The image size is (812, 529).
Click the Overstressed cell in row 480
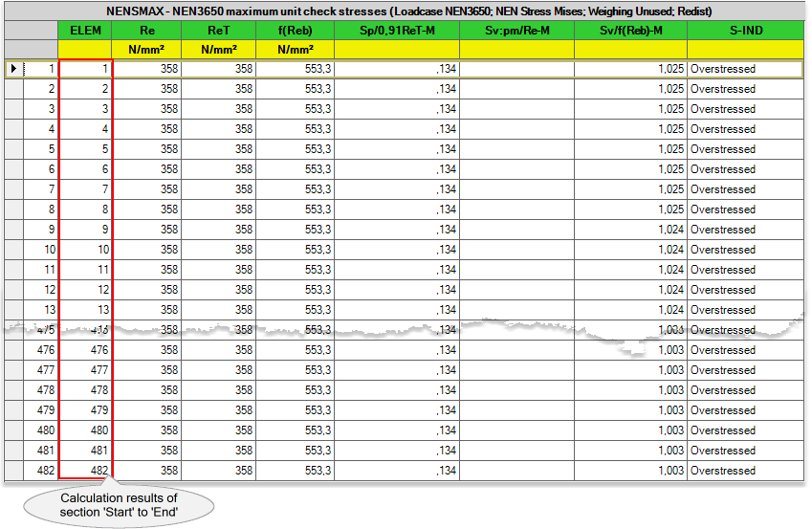coord(745,430)
